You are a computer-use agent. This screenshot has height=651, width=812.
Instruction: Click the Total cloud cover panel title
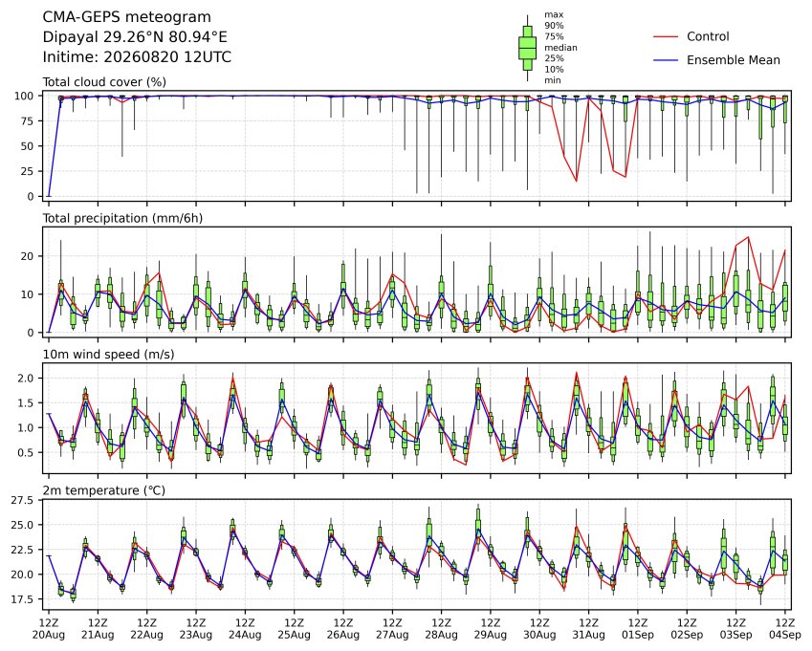tap(104, 82)
